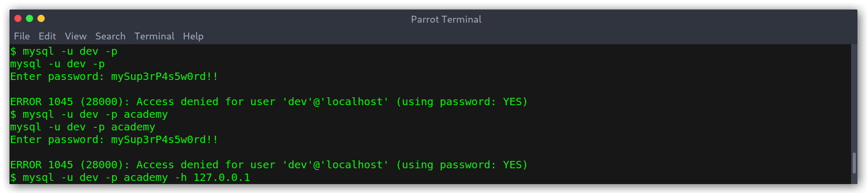Click the echoed 'mysql -u dev -p' second line
868x193 pixels.
57,64
